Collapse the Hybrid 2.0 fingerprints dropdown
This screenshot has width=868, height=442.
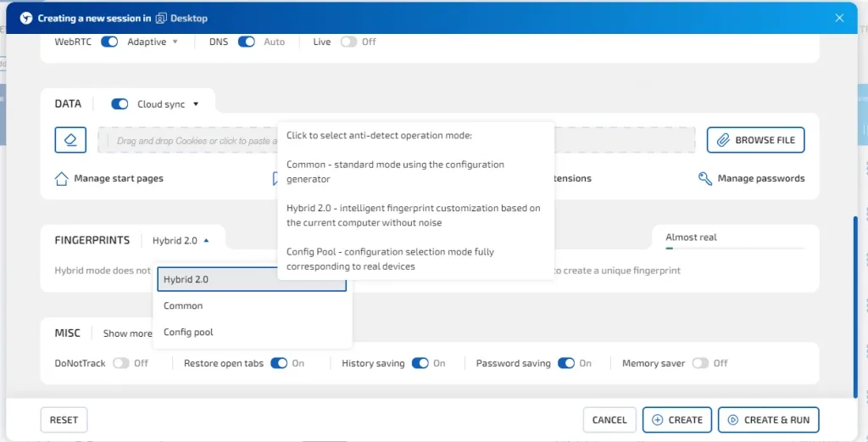[x=206, y=241]
